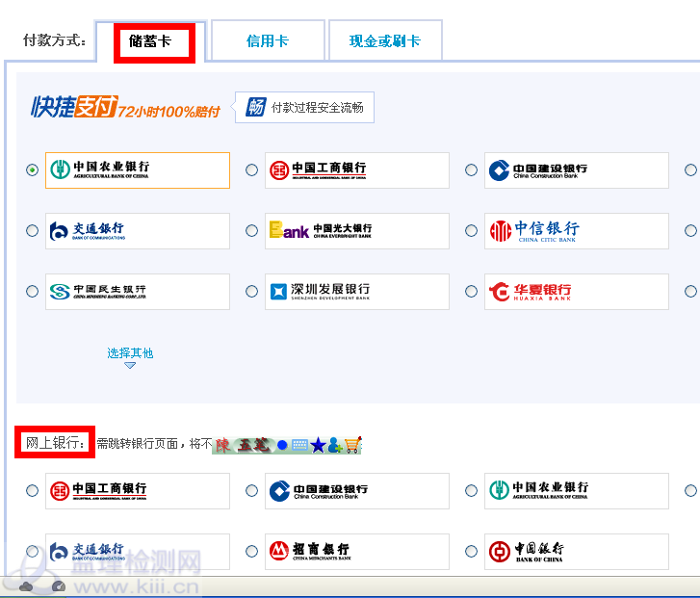
Task: Click the 陳 character on IME bar
Action: (222, 445)
